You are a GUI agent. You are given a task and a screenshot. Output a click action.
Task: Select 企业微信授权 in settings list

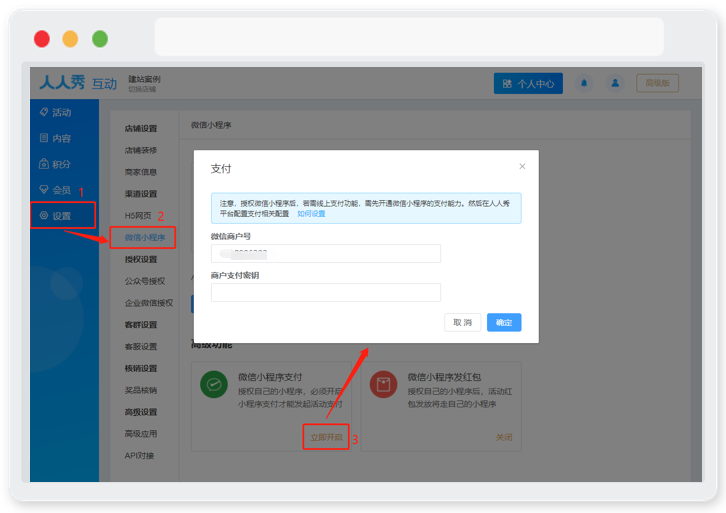149,303
